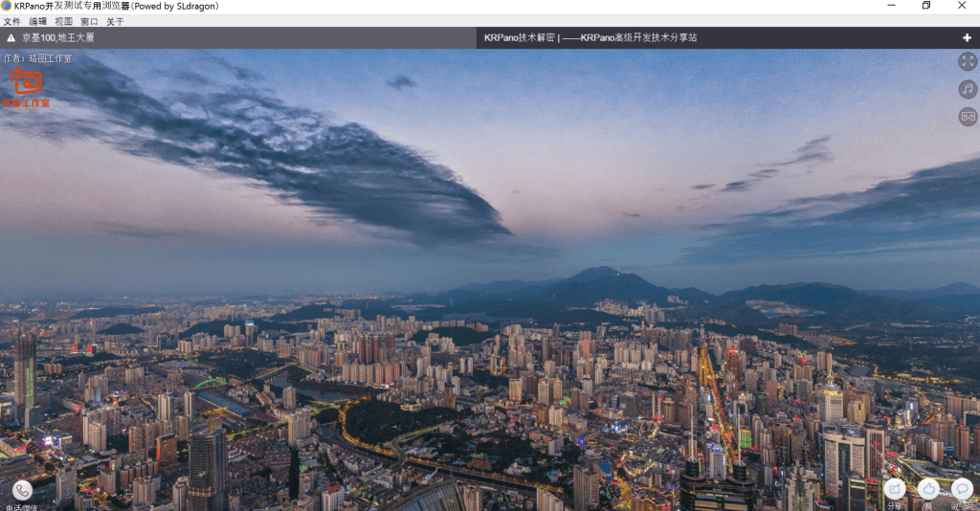
Task: Toggle background music with the note icon
Action: [968, 89]
